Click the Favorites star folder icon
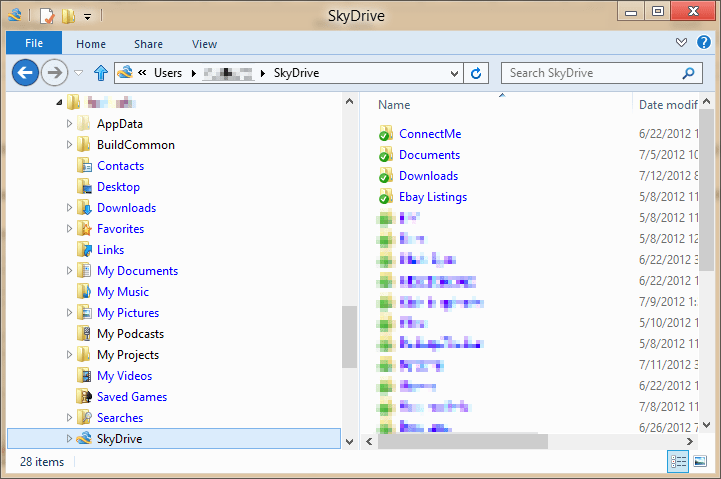This screenshot has width=721, height=479. (x=84, y=228)
